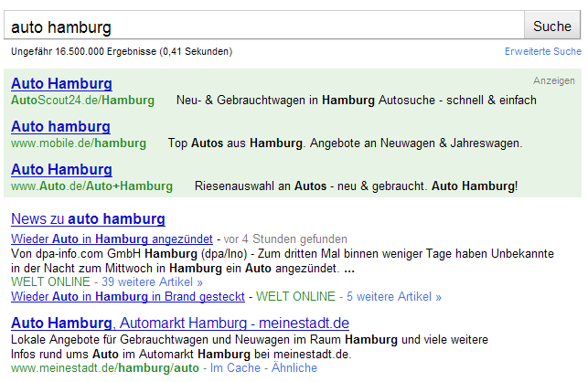Click the snippet 'Von dpa-info.com GmbH Hamburg'

pos(104,254)
